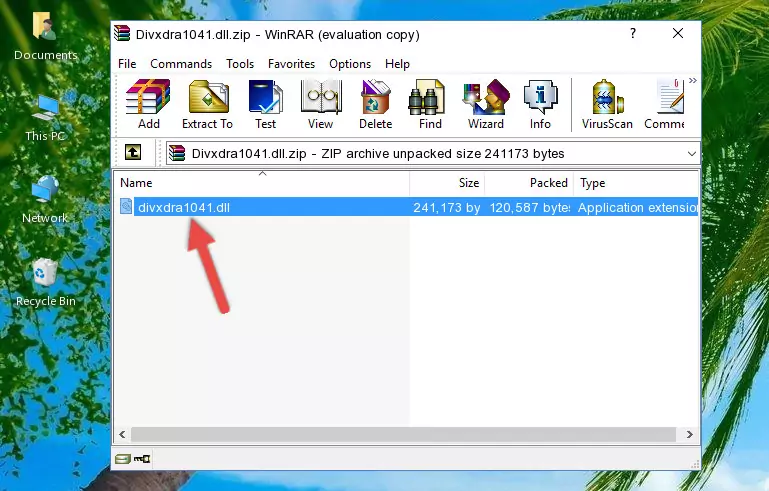Select the This PC desktop icon
Image resolution: width=769 pixels, height=491 pixels.
click(x=45, y=118)
